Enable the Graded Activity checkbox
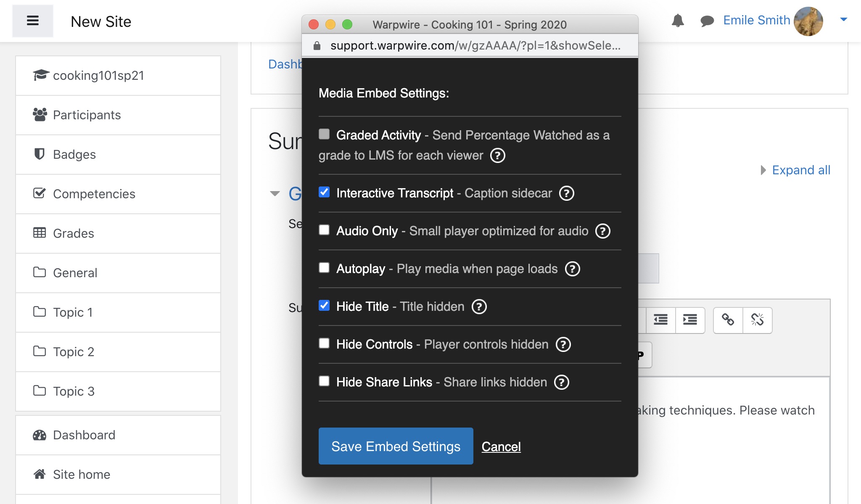The height and width of the screenshot is (504, 861). pyautogui.click(x=323, y=134)
